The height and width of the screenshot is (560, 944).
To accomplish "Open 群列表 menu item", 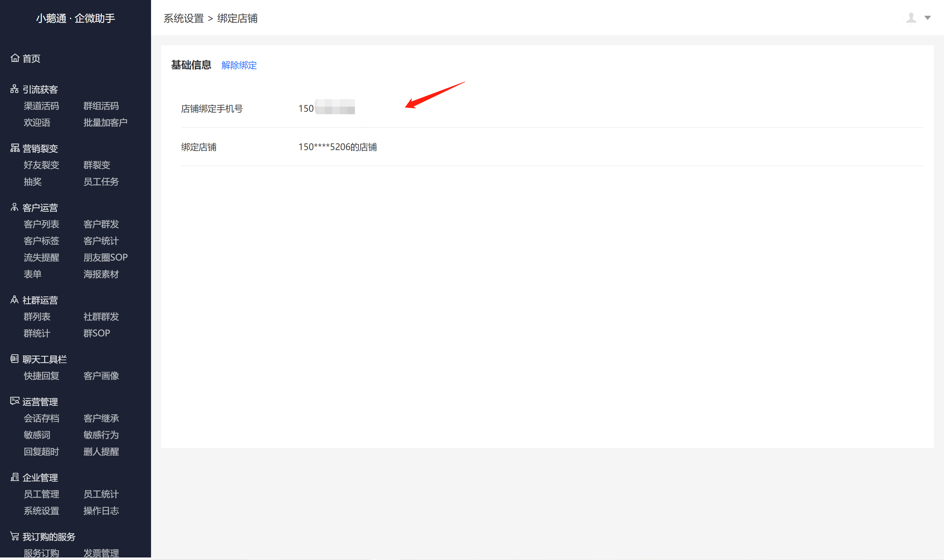I will [x=37, y=317].
